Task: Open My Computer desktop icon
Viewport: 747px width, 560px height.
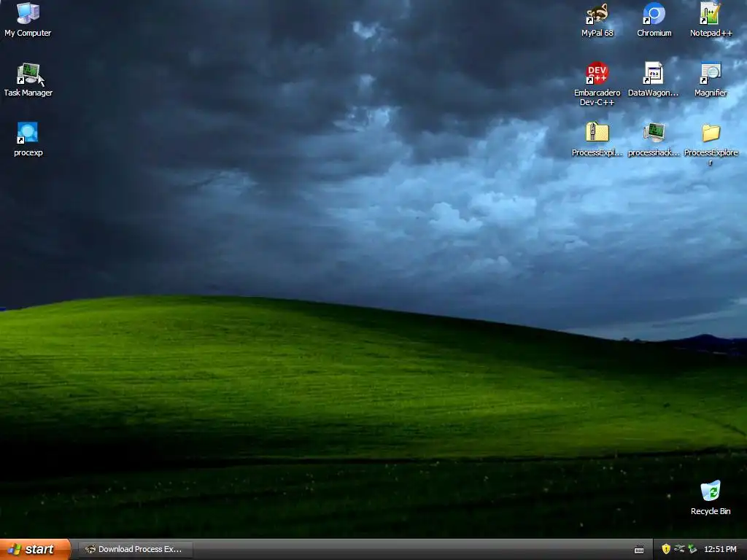Action: point(28,20)
